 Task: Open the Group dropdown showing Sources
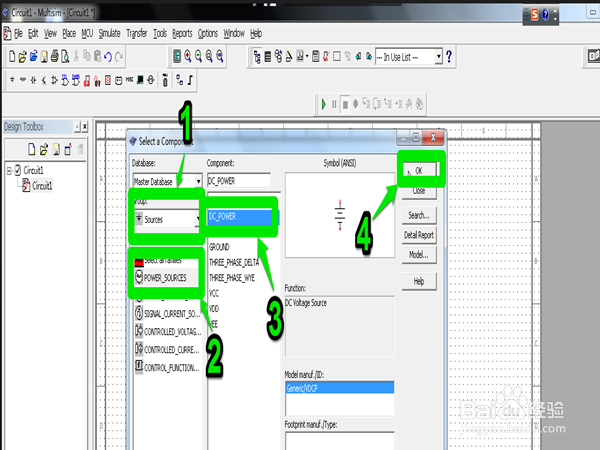point(199,218)
